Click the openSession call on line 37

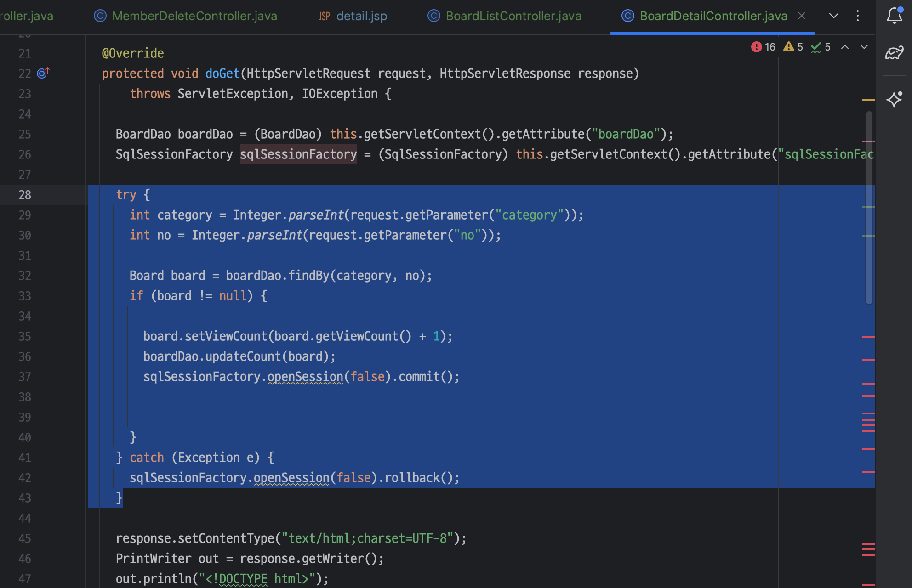coord(305,377)
